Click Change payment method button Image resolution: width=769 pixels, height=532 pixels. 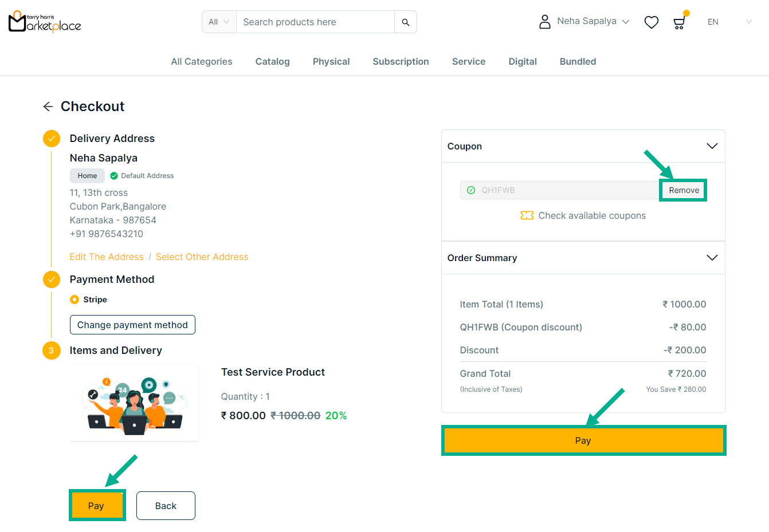click(x=132, y=325)
